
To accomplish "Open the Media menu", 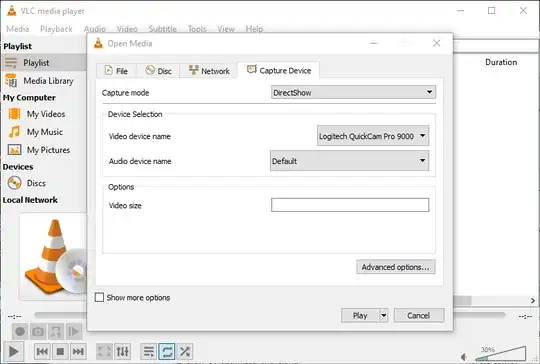I will [18, 29].
